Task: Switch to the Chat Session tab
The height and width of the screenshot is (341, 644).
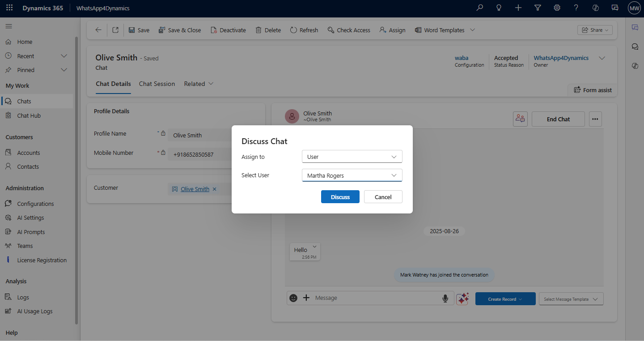Action: tap(157, 84)
